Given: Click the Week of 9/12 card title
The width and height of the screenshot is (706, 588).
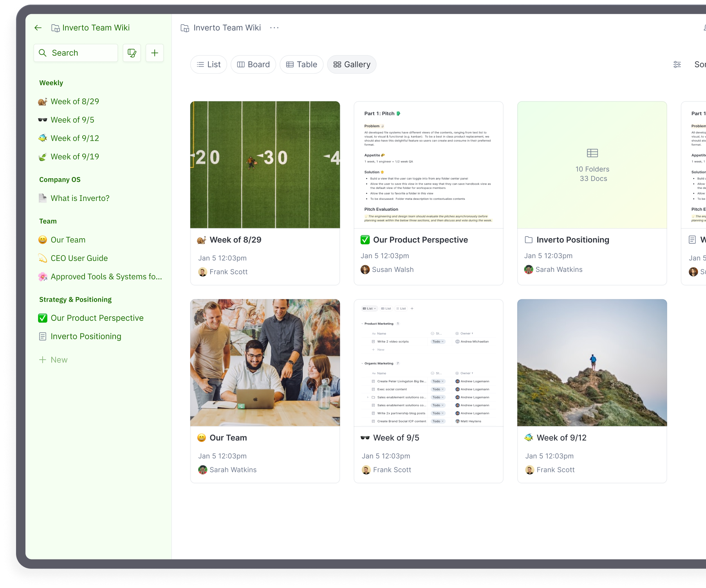Looking at the screenshot, I should pyautogui.click(x=562, y=438).
